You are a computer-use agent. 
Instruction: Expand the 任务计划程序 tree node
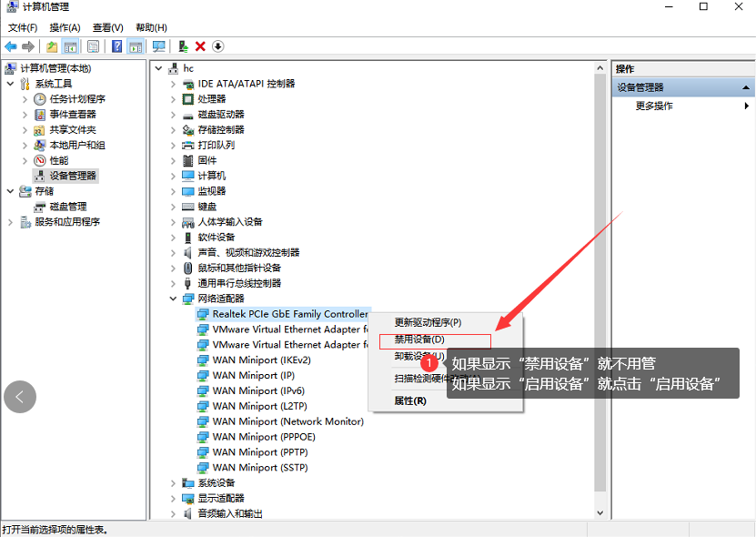pos(25,99)
